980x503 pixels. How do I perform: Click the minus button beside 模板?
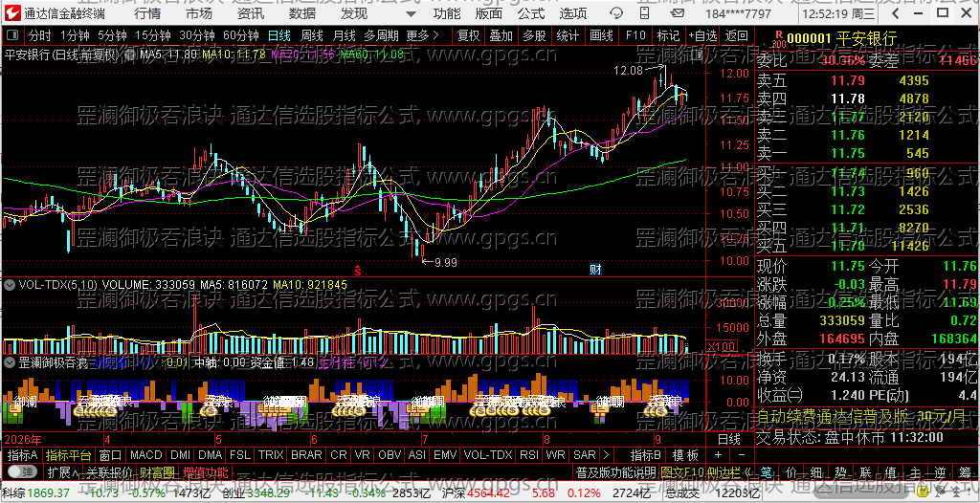point(742,455)
